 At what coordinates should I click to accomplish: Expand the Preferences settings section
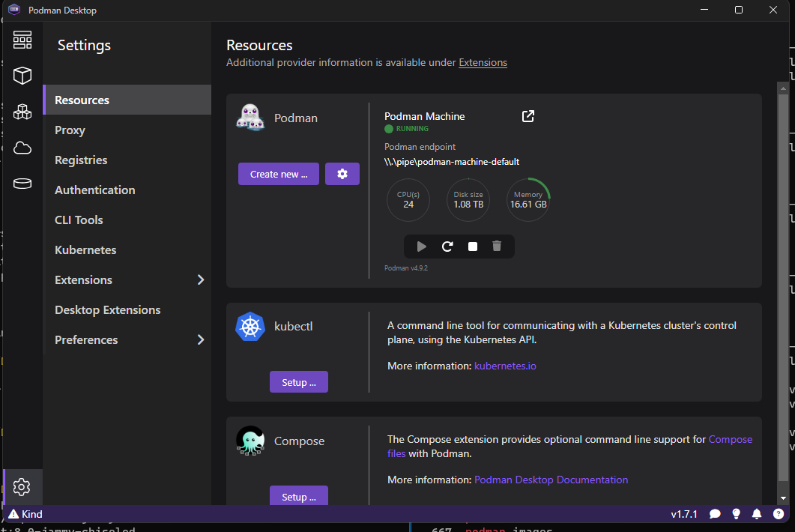[x=200, y=339]
